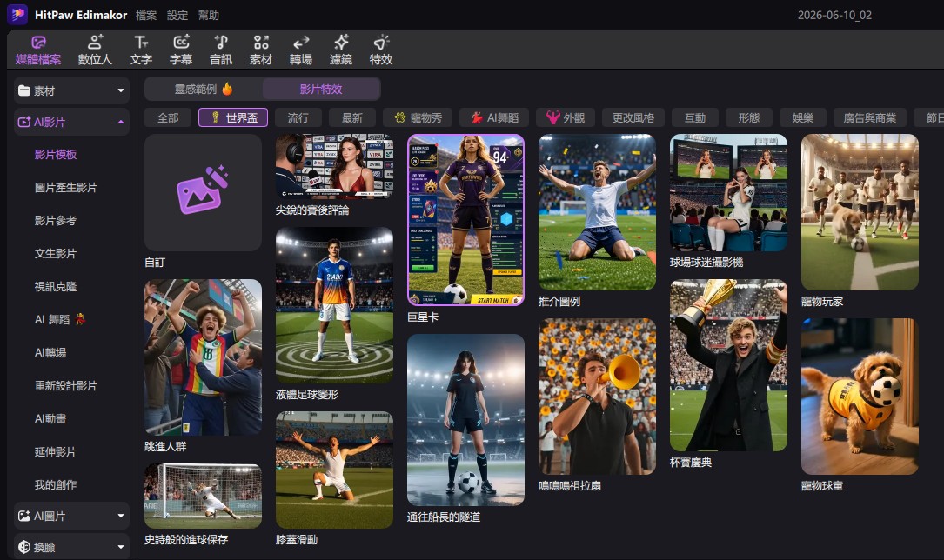Select the 數位人 avatar tool
This screenshot has width=944, height=560.
point(95,50)
